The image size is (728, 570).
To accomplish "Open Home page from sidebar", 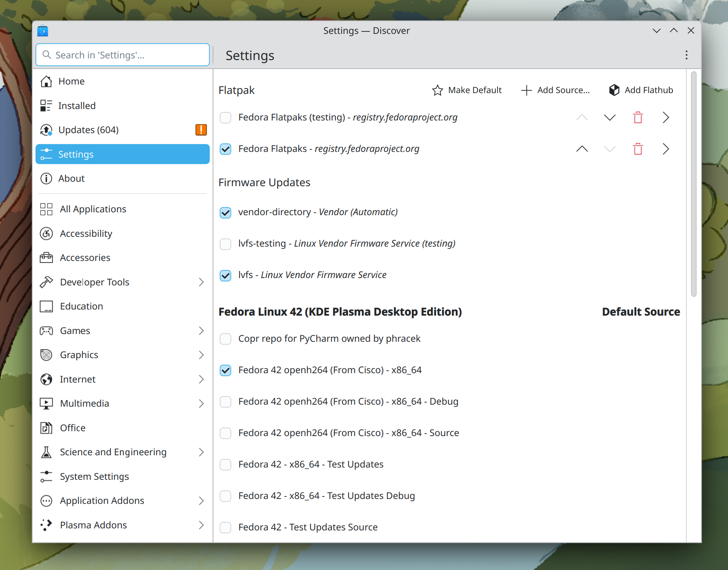I will (122, 81).
